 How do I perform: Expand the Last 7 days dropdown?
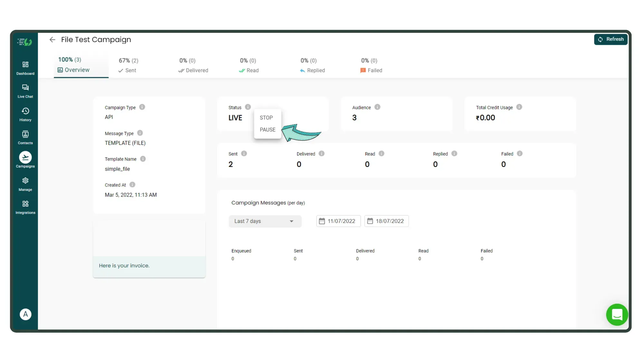(x=265, y=221)
